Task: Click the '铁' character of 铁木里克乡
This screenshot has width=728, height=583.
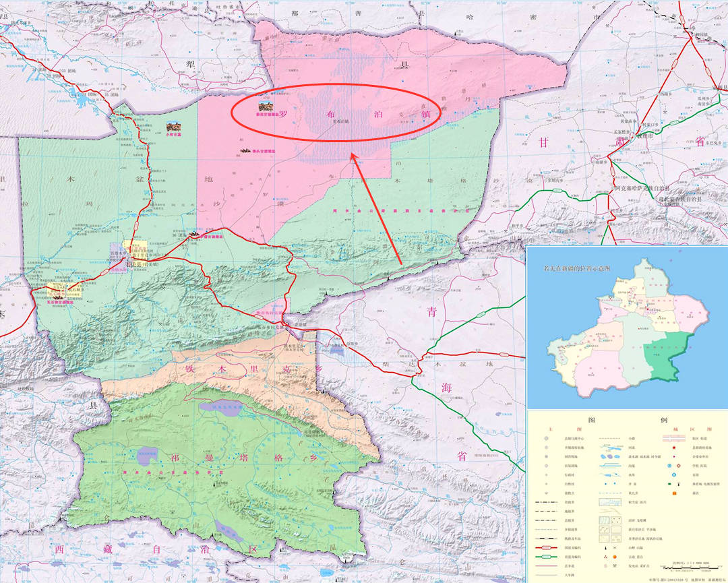Action: [189, 369]
